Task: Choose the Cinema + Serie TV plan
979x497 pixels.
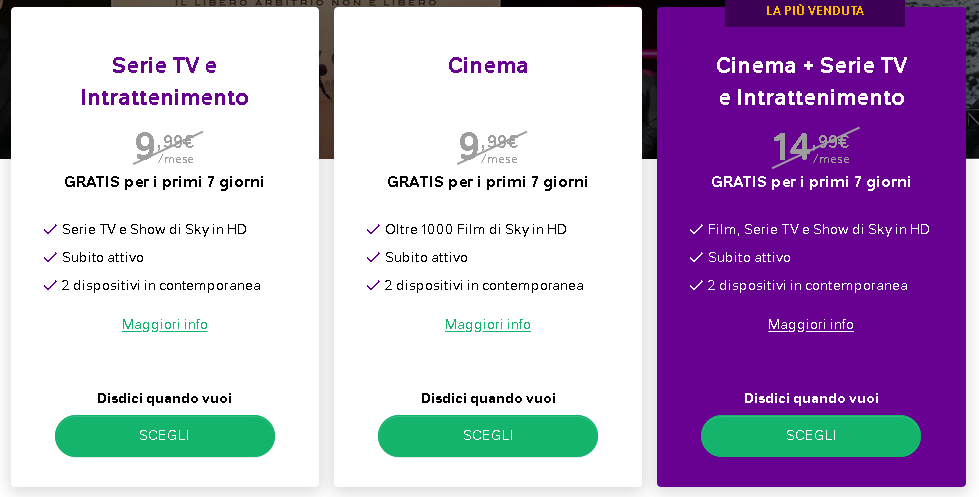Action: pos(810,436)
